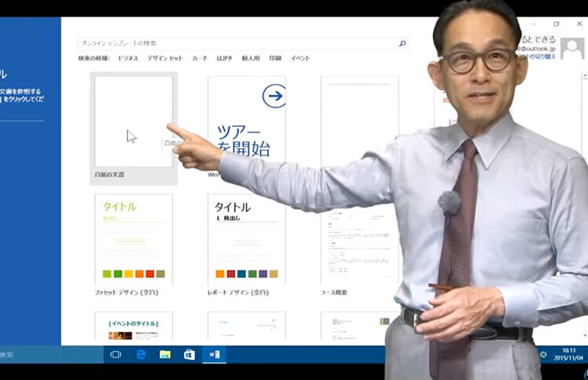588x380 pixels.
Task: Click the taskbar clock showing 2015/11/04
Action: click(x=568, y=354)
